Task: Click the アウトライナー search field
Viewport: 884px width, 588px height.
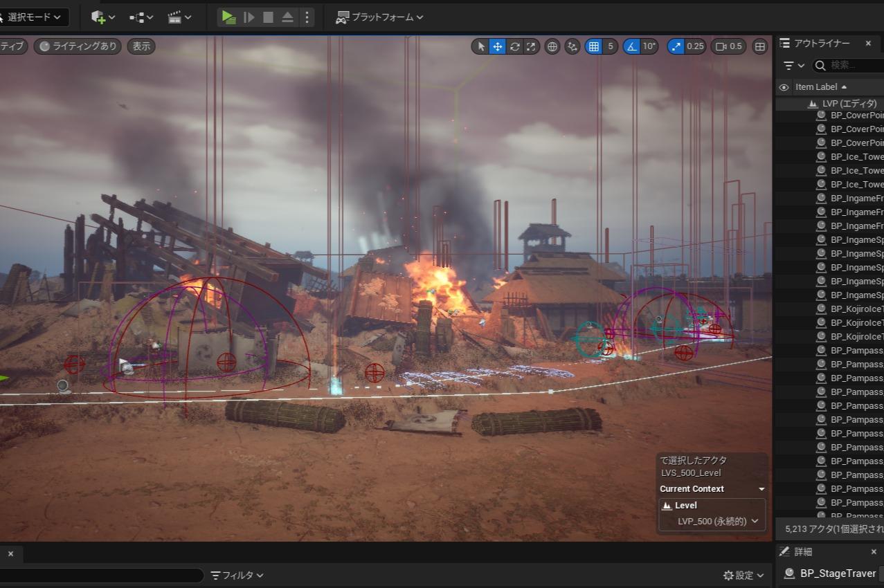Action: click(x=851, y=65)
